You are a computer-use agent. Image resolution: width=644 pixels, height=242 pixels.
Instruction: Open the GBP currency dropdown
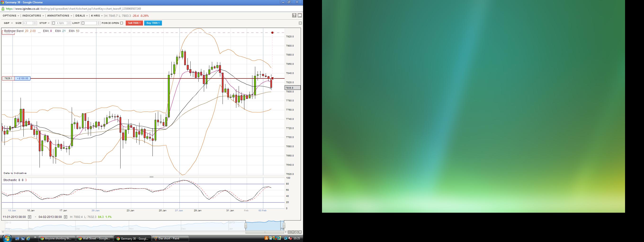pyautogui.click(x=8, y=23)
